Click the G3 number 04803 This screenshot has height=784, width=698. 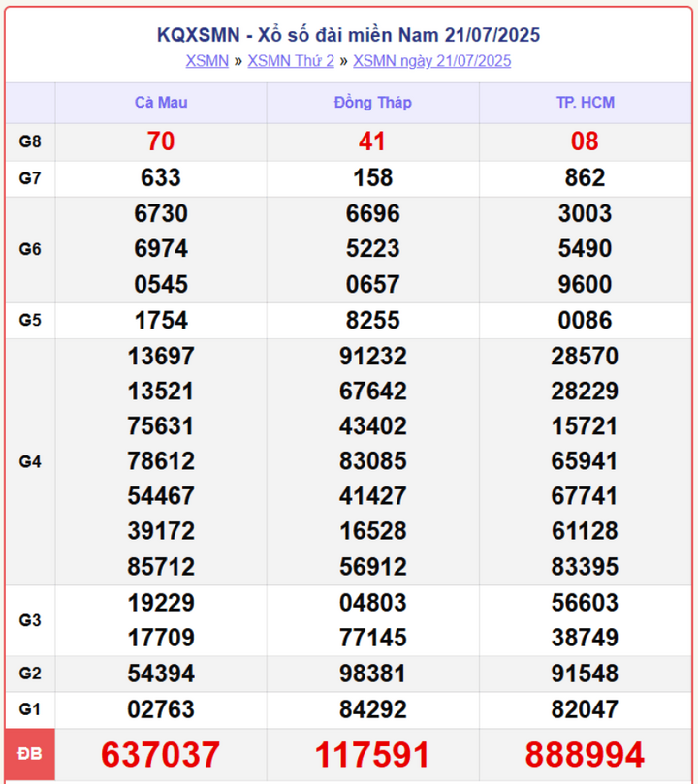tap(373, 603)
